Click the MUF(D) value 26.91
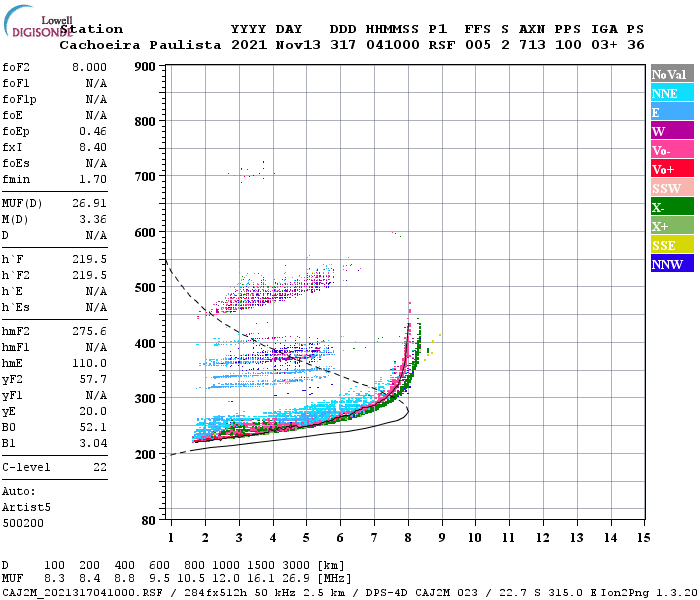 point(89,204)
